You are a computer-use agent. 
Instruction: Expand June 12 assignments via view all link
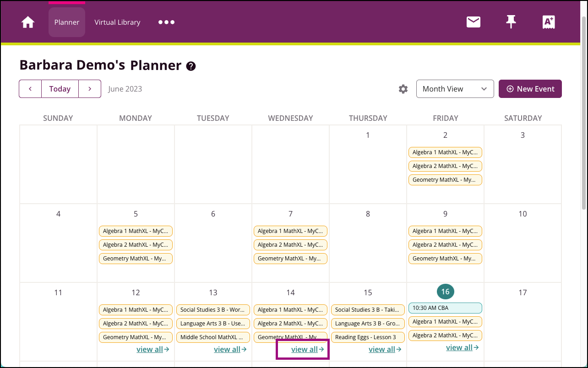click(x=153, y=349)
